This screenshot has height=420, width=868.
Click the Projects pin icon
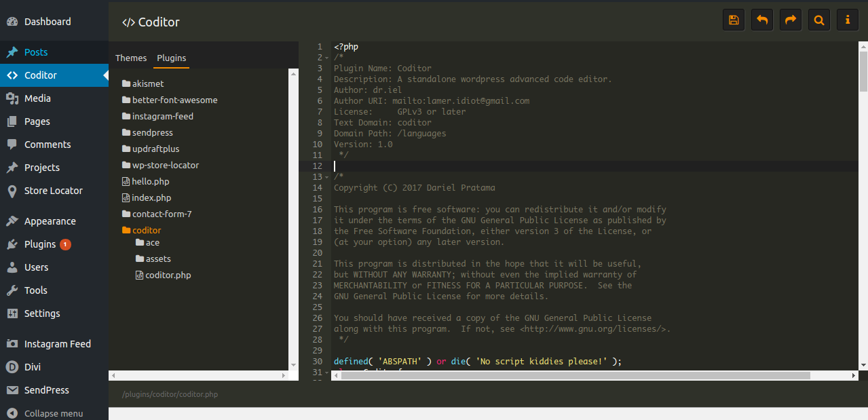tap(12, 168)
